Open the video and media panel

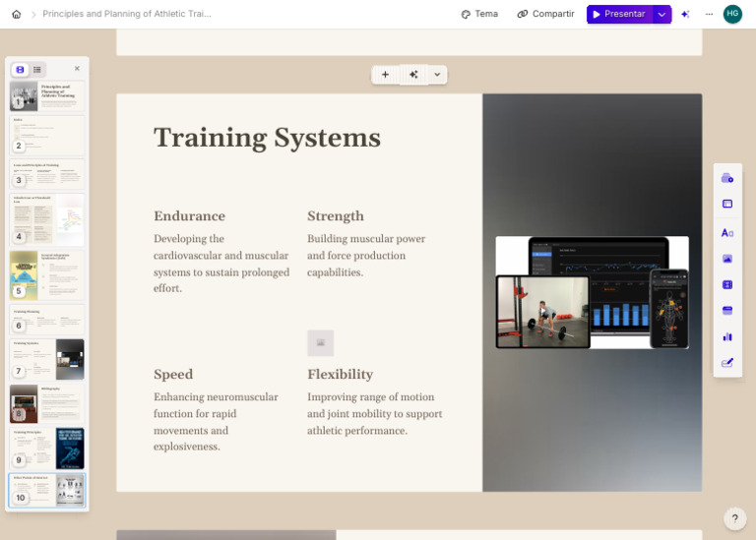(727, 284)
